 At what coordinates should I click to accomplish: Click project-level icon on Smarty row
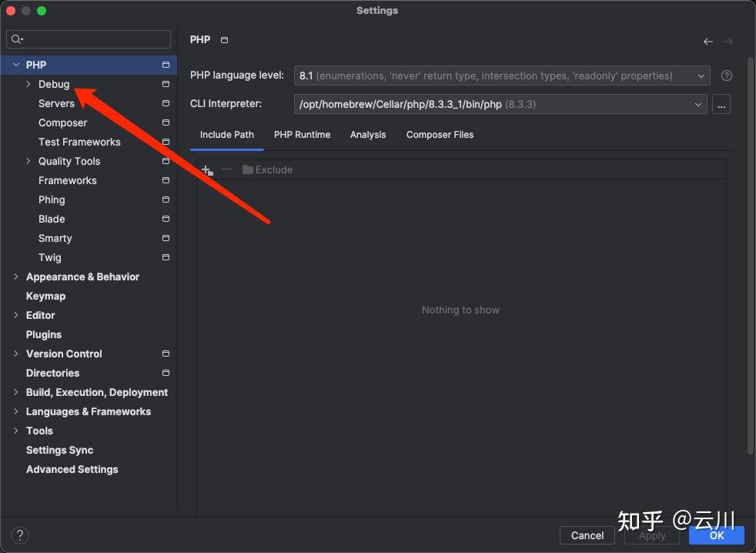(x=166, y=239)
